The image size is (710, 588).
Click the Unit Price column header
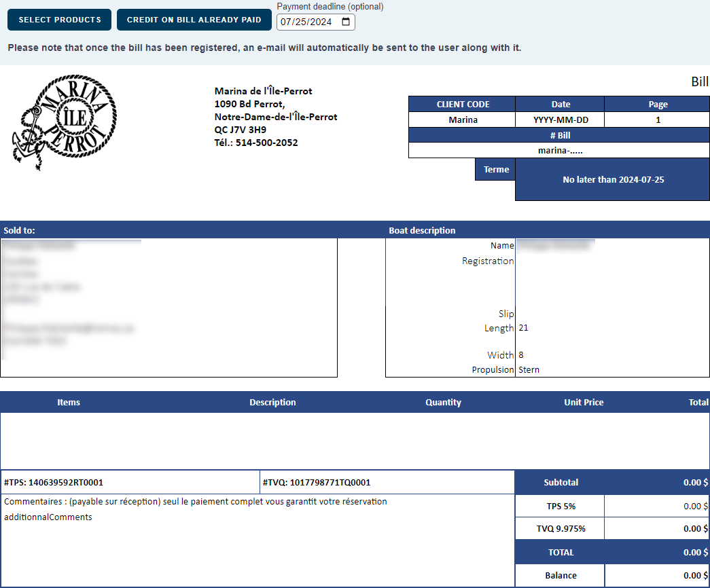tap(584, 403)
